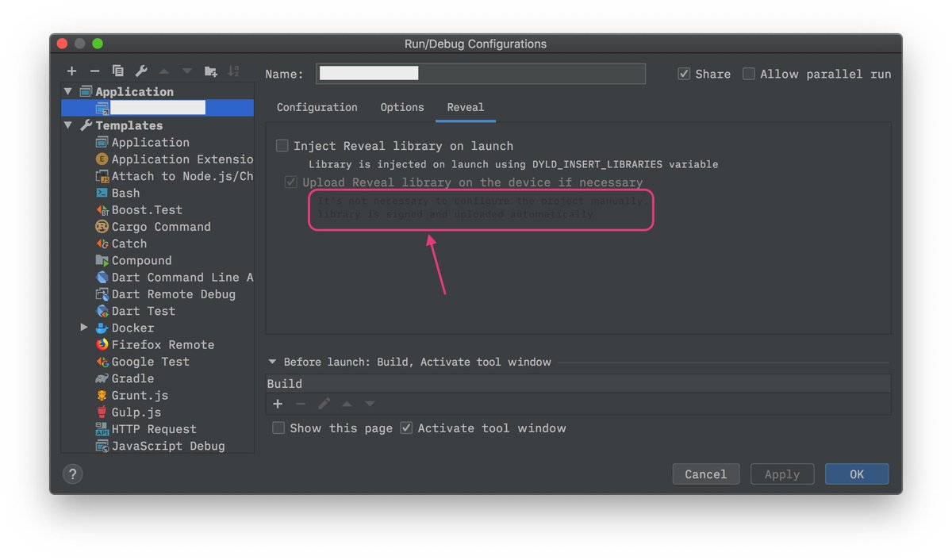
Task: Select the Catch template
Action: point(129,244)
